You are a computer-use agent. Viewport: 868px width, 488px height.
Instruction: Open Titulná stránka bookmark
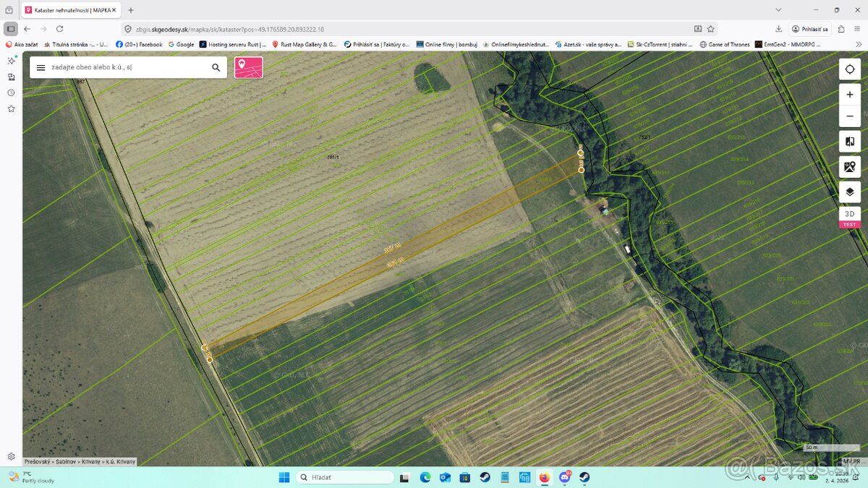[76, 44]
